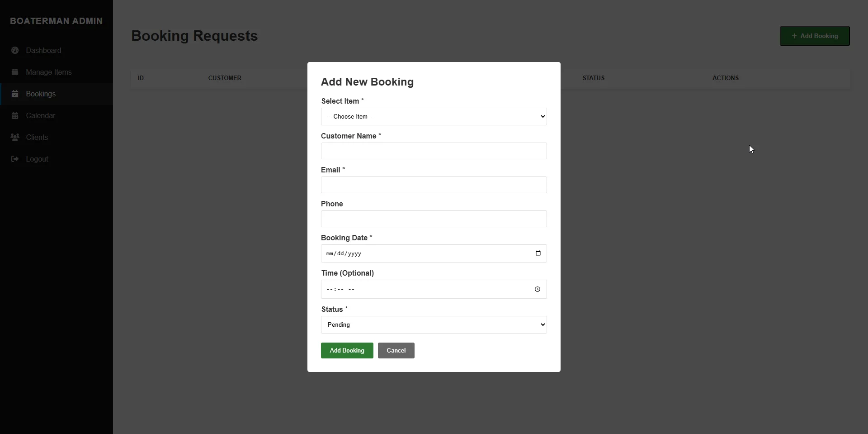Click the Bookings calendar-check icon
Image resolution: width=868 pixels, height=434 pixels.
(15, 94)
